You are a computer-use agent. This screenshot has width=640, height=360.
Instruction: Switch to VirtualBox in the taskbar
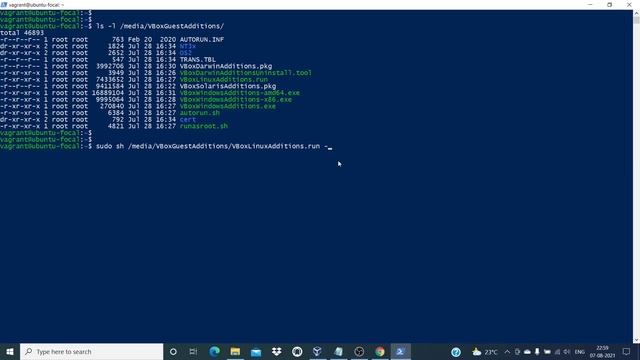(318, 351)
